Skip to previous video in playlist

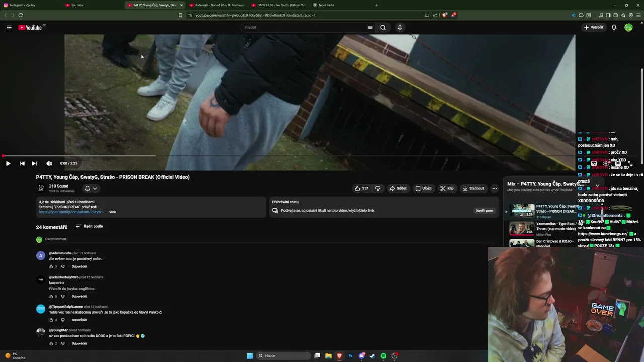[22, 163]
